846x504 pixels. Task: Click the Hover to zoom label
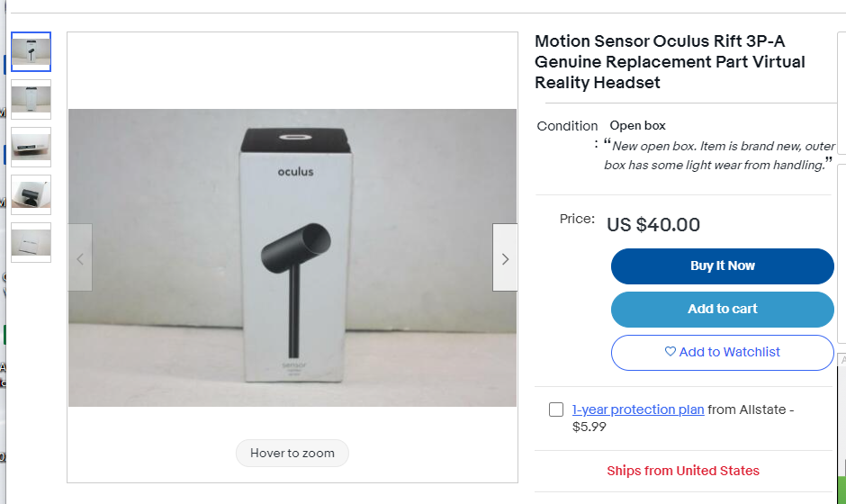tap(292, 453)
